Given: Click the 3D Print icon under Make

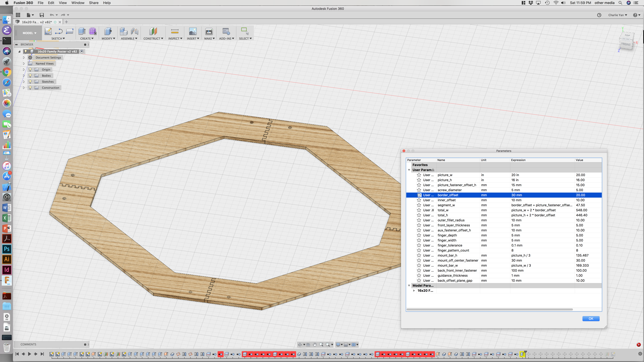Looking at the screenshot, I should 209,31.
